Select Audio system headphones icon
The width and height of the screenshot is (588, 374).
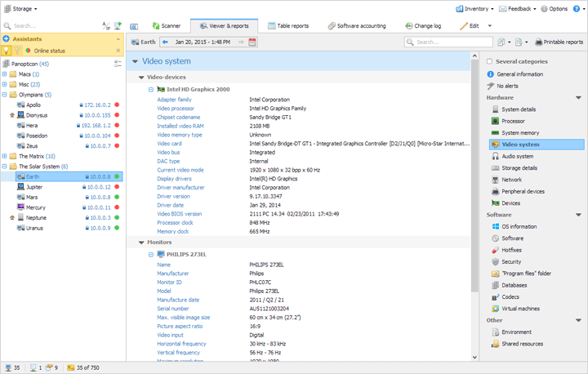point(495,156)
